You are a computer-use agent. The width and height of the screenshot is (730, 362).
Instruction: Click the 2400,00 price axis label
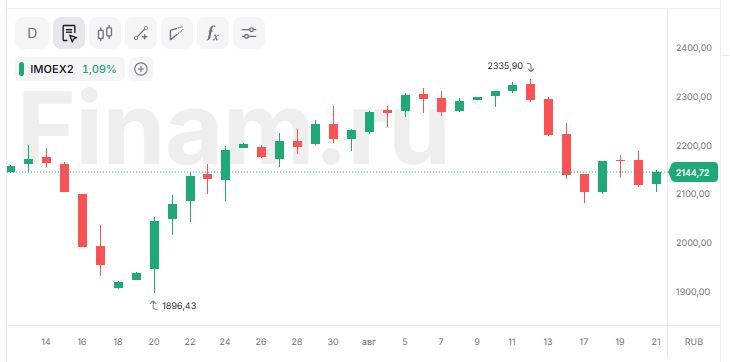point(693,48)
